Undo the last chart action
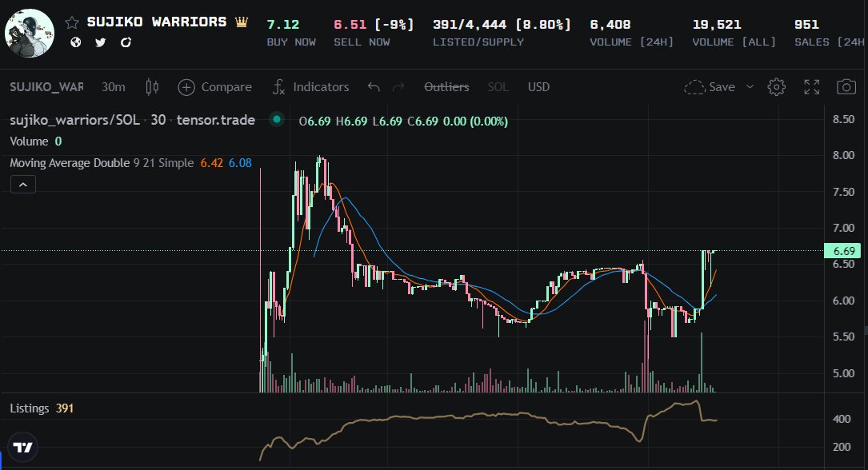The height and width of the screenshot is (470, 868). (374, 87)
